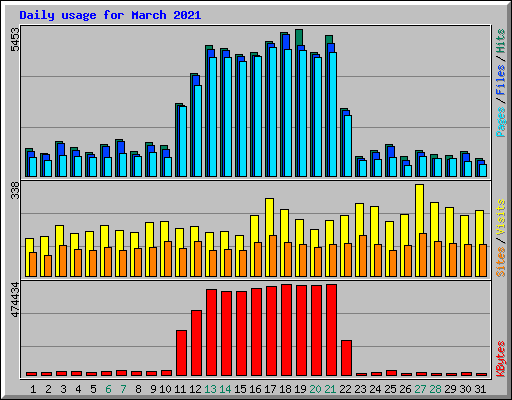Click day label 23 on x-axis
This screenshot has height=400, width=512.
pos(360,389)
